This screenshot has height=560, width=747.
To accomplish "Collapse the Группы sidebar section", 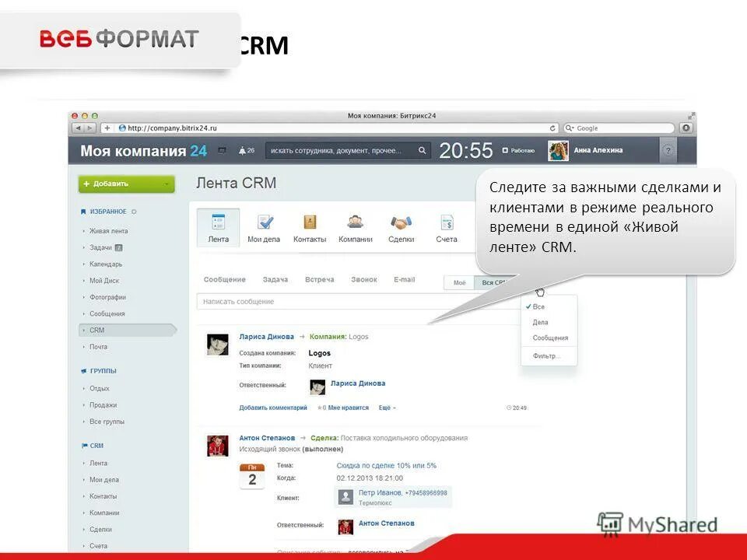I will [x=103, y=371].
